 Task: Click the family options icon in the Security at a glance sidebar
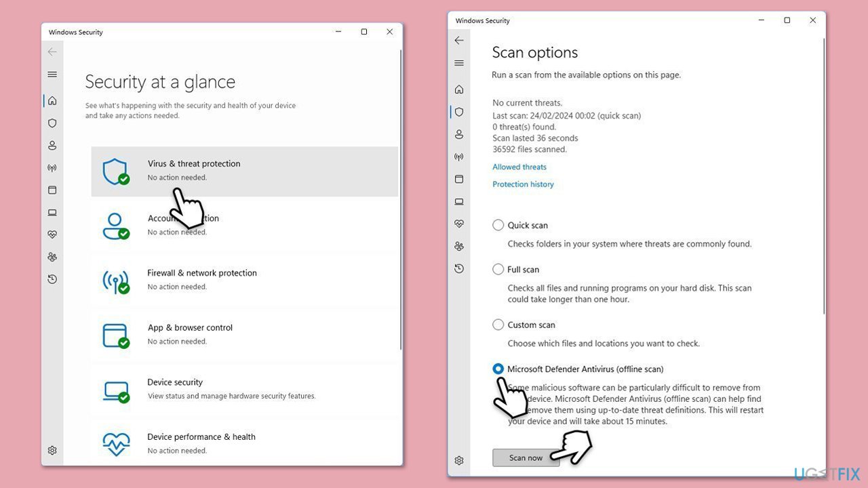52,257
